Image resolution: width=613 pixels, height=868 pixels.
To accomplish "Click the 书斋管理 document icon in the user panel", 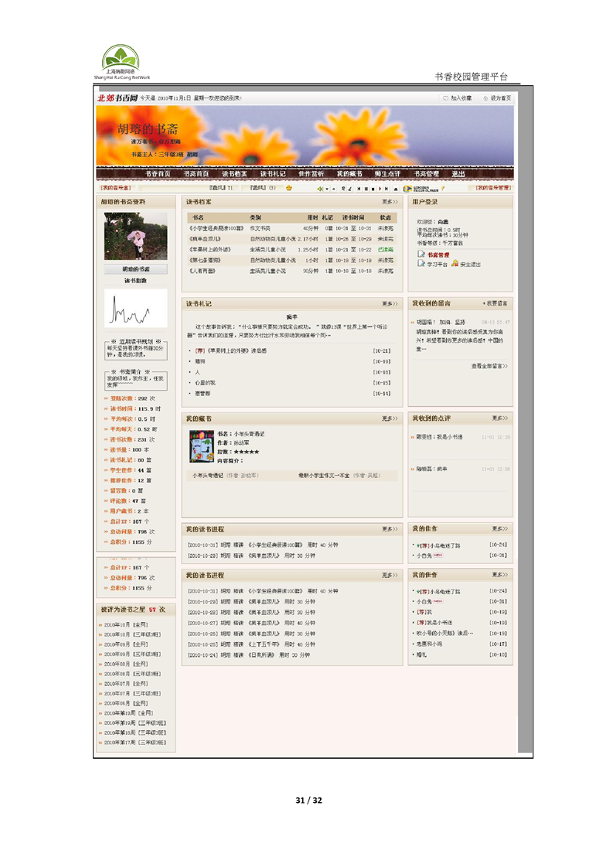I will (421, 254).
